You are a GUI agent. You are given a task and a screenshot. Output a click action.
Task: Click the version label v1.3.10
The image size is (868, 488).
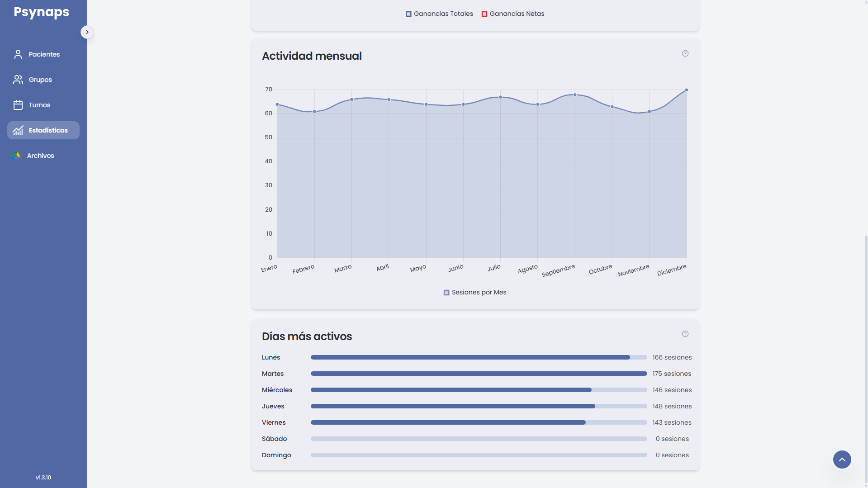pos(43,478)
